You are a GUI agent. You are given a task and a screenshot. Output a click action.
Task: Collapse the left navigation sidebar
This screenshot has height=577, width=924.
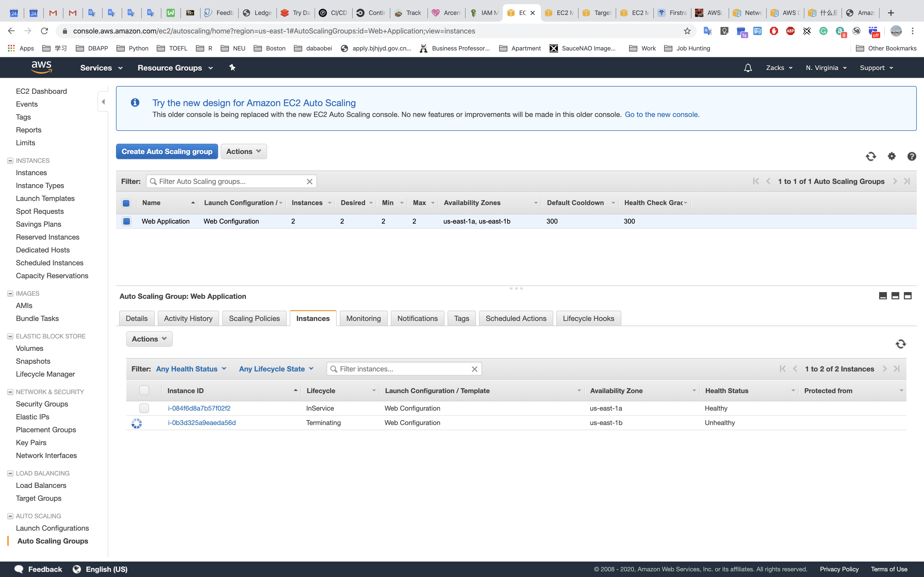click(103, 102)
